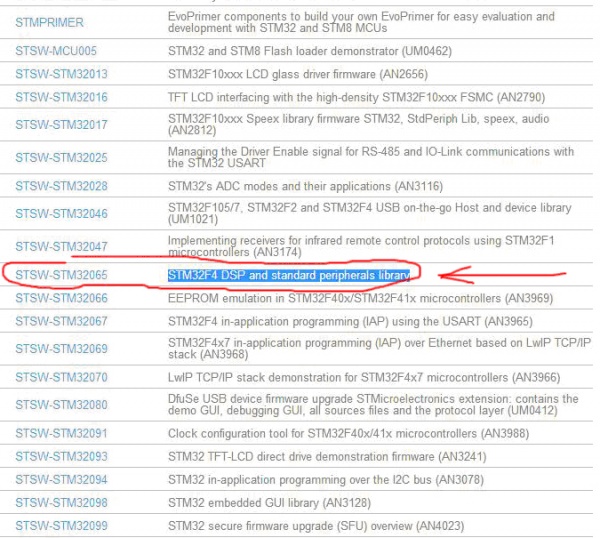Click the USB on-the-go Host library (UM1021) text
Image resolution: width=600 pixels, height=538 pixels.
coord(370,214)
